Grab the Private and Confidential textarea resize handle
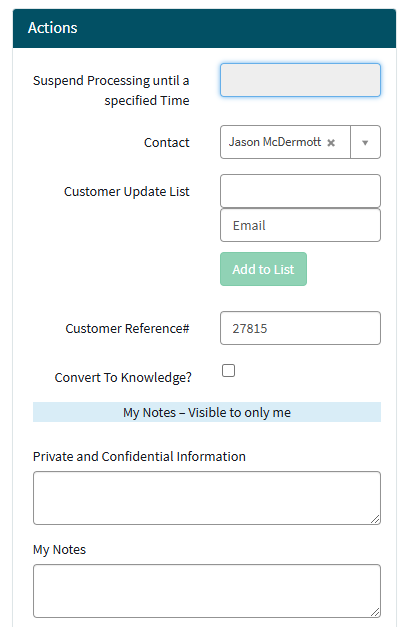 tap(375, 519)
